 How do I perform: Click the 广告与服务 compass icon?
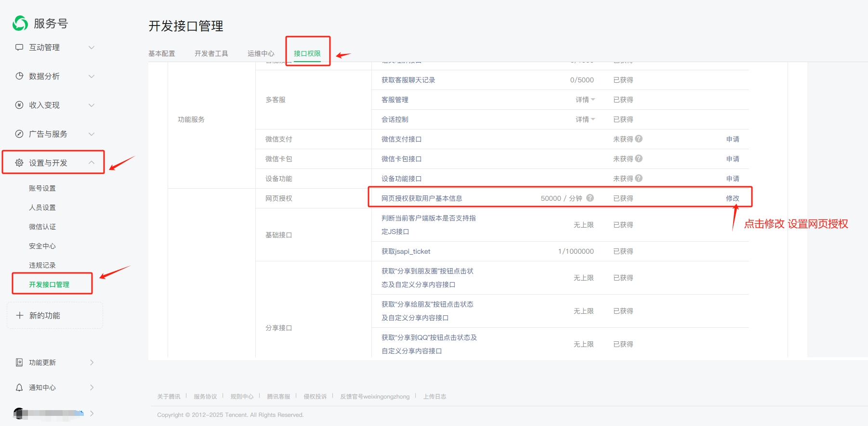pyautogui.click(x=19, y=134)
